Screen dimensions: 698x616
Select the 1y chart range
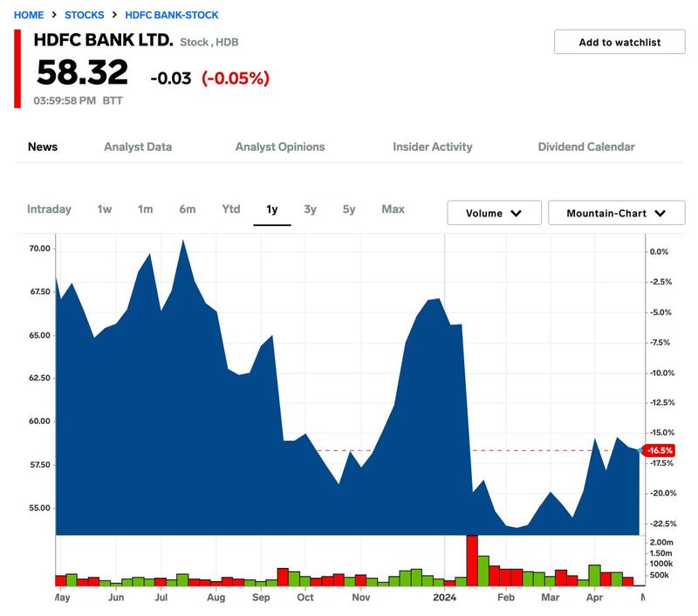coord(272,209)
